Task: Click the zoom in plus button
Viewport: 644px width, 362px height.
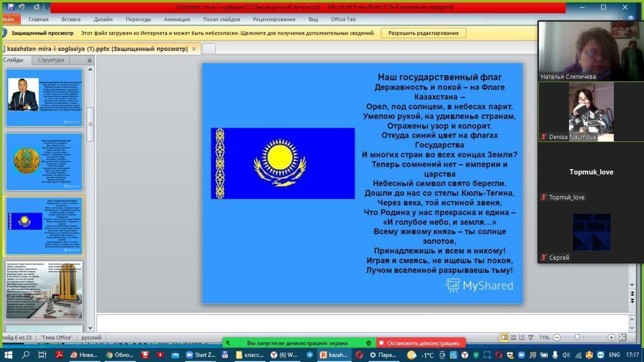Action: pos(611,337)
